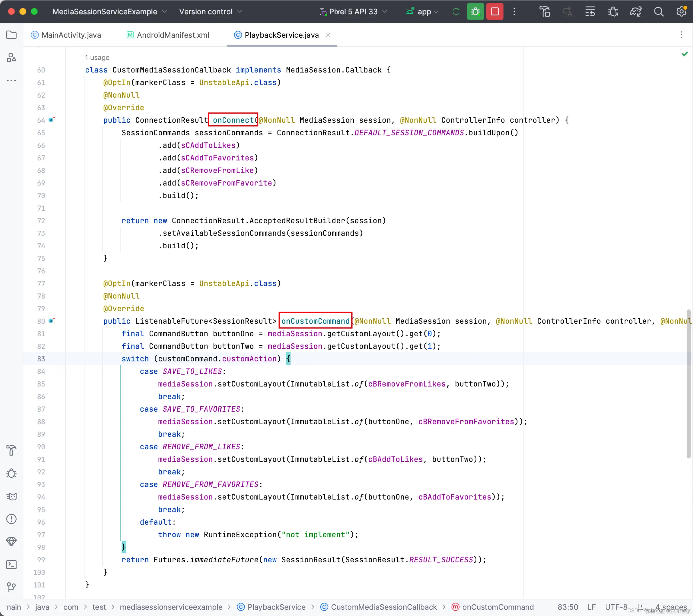Switch to the AndroidManifest.xml tab
This screenshot has height=616, width=693.
click(x=168, y=35)
